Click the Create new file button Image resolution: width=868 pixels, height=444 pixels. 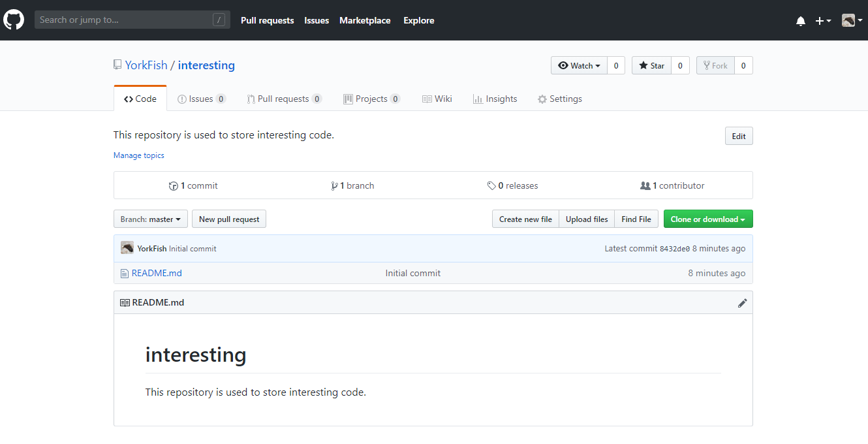point(525,219)
